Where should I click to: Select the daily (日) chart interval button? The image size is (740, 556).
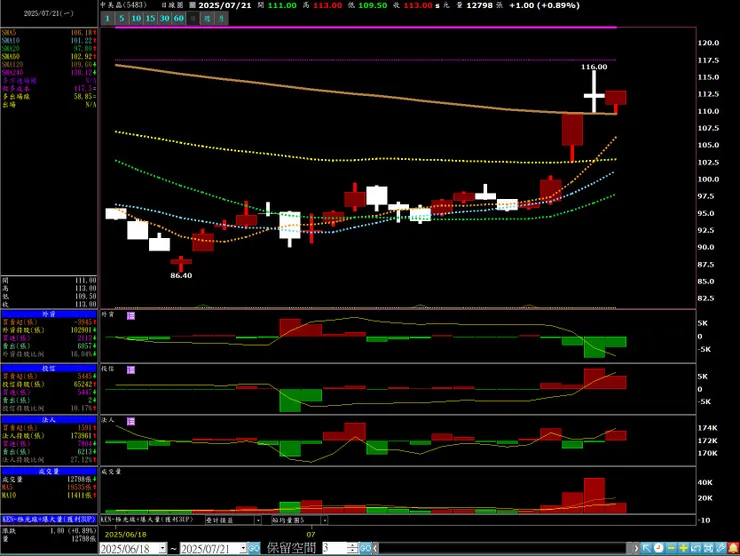click(x=193, y=18)
